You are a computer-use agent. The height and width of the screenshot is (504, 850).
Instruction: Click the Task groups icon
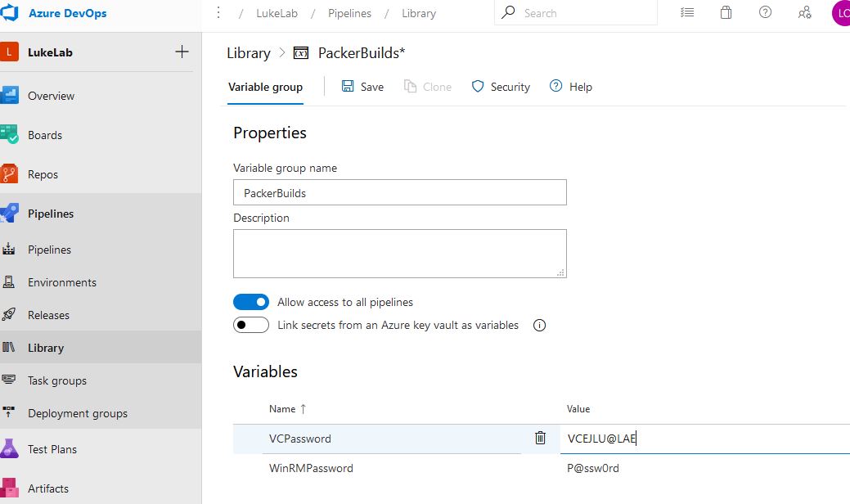9,380
